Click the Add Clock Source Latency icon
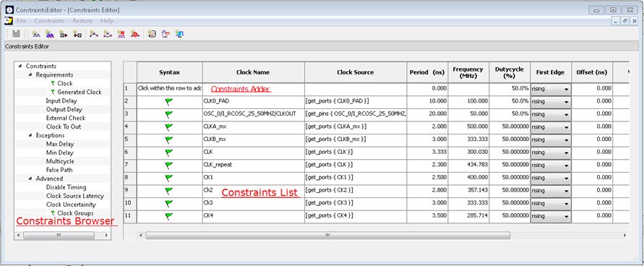Image resolution: width=644 pixels, height=266 pixels. [166, 34]
